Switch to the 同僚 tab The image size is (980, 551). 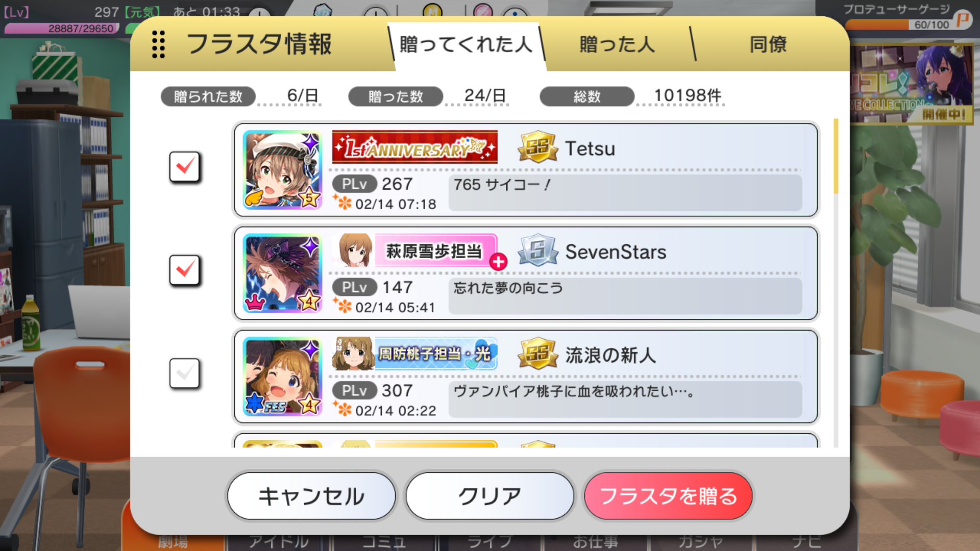(x=768, y=45)
